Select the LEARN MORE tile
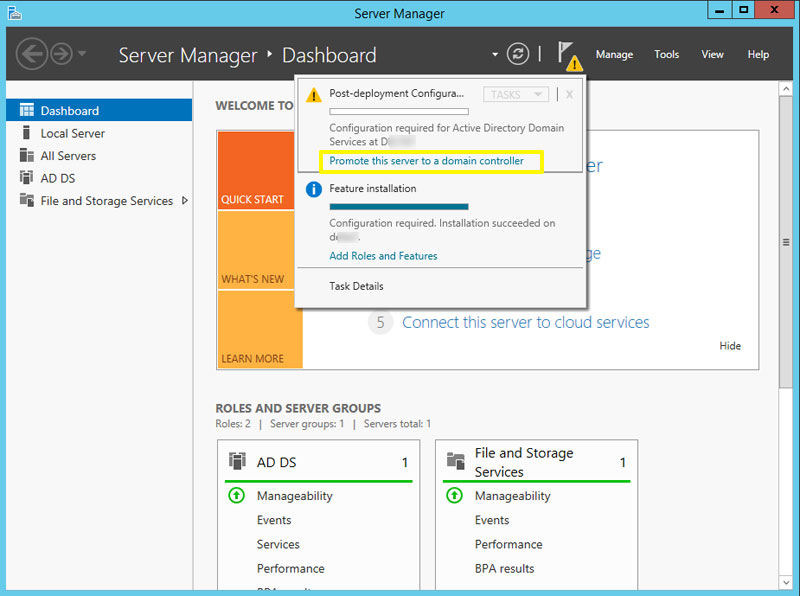This screenshot has width=800, height=596. (260, 329)
